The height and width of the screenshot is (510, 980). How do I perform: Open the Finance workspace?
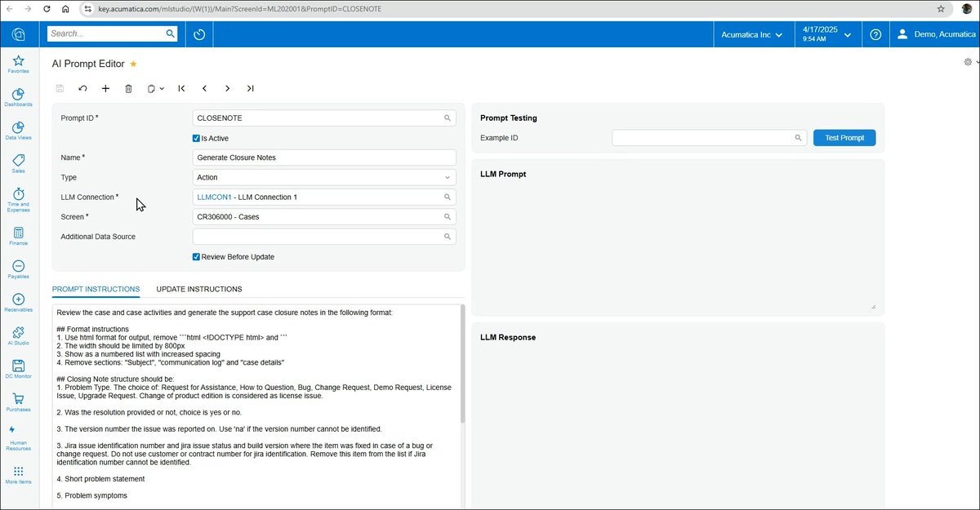coord(18,237)
